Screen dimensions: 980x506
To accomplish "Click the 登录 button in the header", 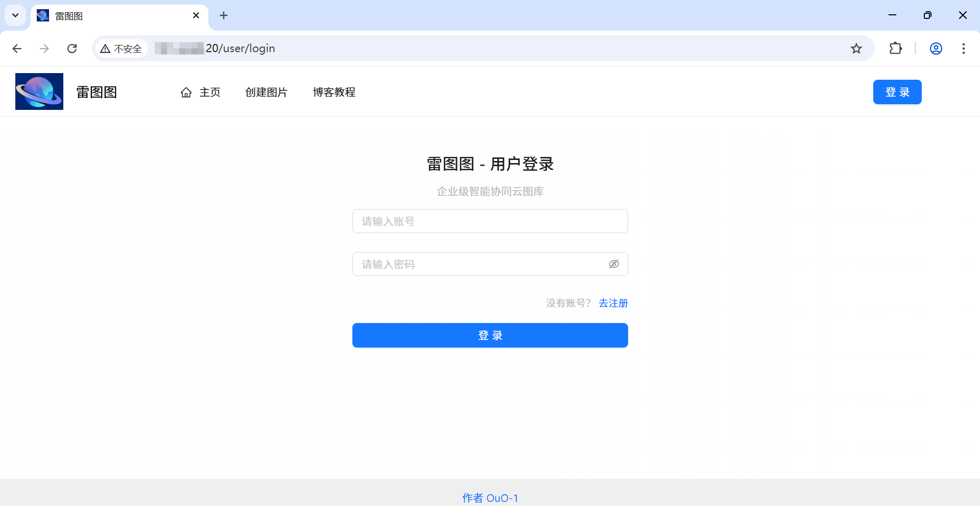I will point(897,92).
